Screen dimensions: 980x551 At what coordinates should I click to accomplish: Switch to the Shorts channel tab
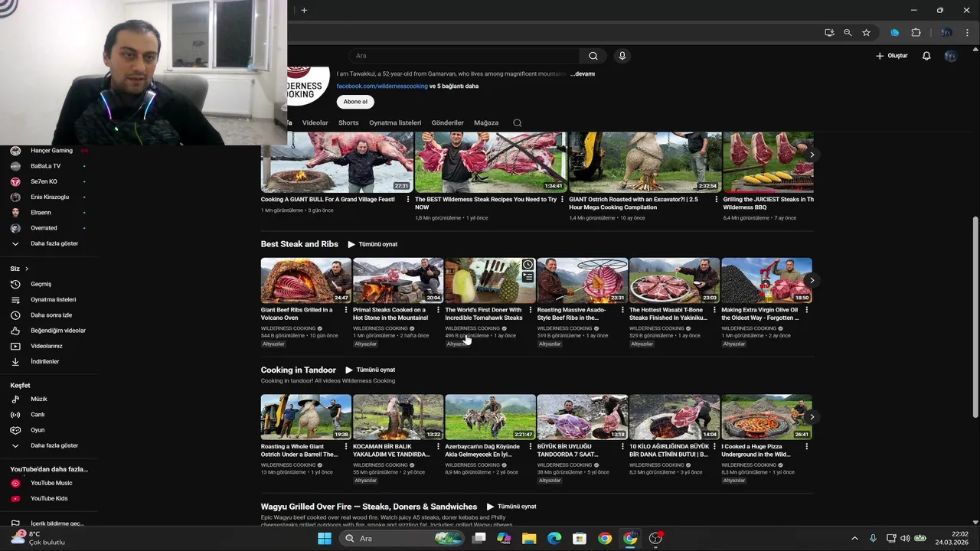click(x=348, y=122)
